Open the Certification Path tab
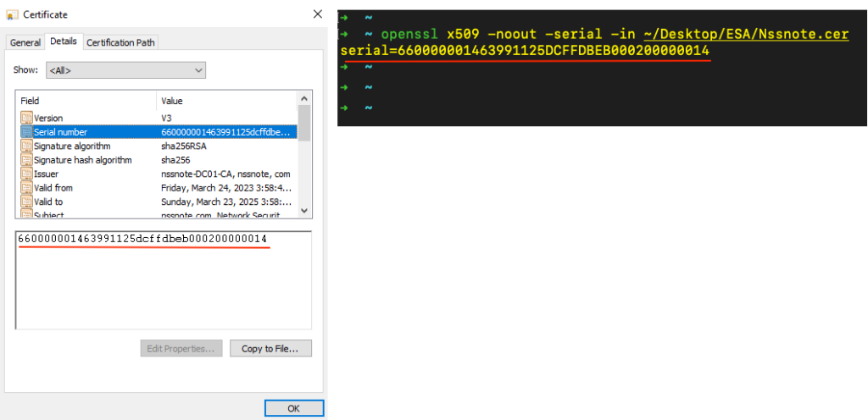The height and width of the screenshot is (420, 868). [x=120, y=42]
